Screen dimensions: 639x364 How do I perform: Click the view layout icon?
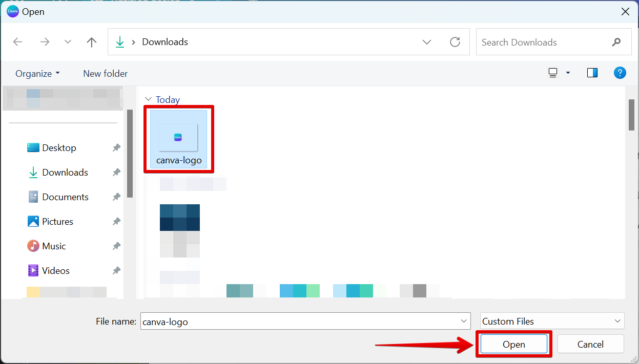click(553, 73)
